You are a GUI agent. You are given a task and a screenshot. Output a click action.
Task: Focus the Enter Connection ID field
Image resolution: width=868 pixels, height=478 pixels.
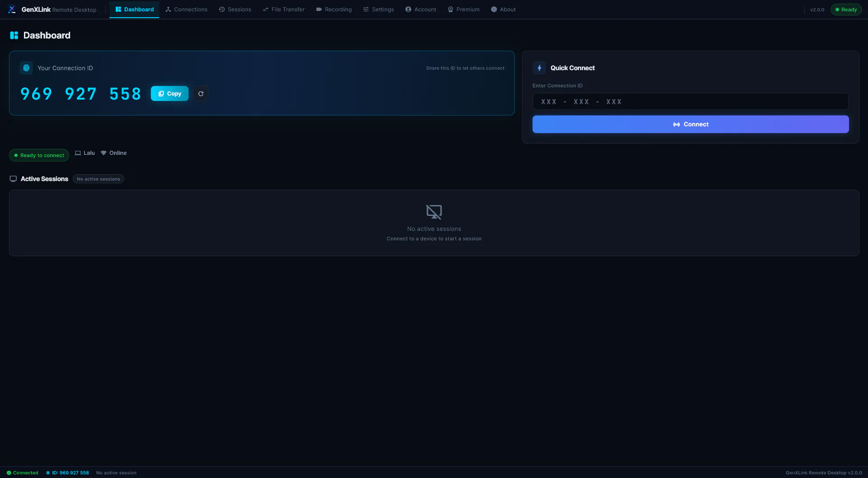pyautogui.click(x=690, y=101)
